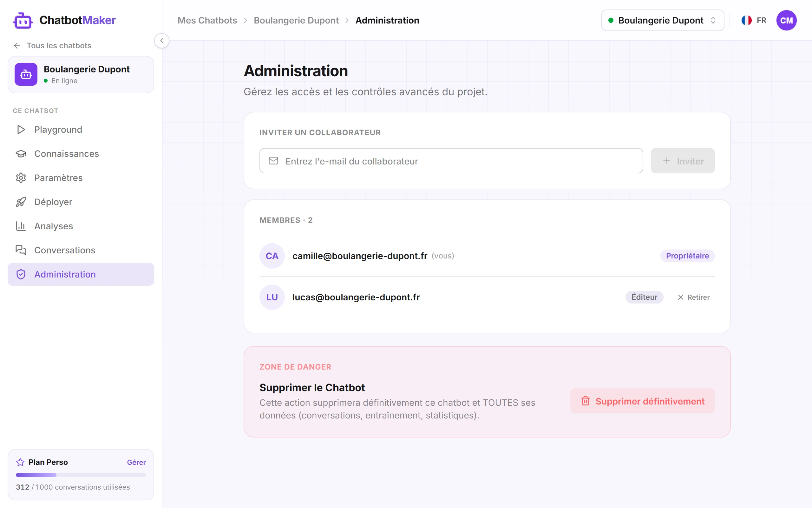Viewport: 812px width, 508px height.
Task: Click the Conversations chat bubbles icon
Action: (x=21, y=250)
